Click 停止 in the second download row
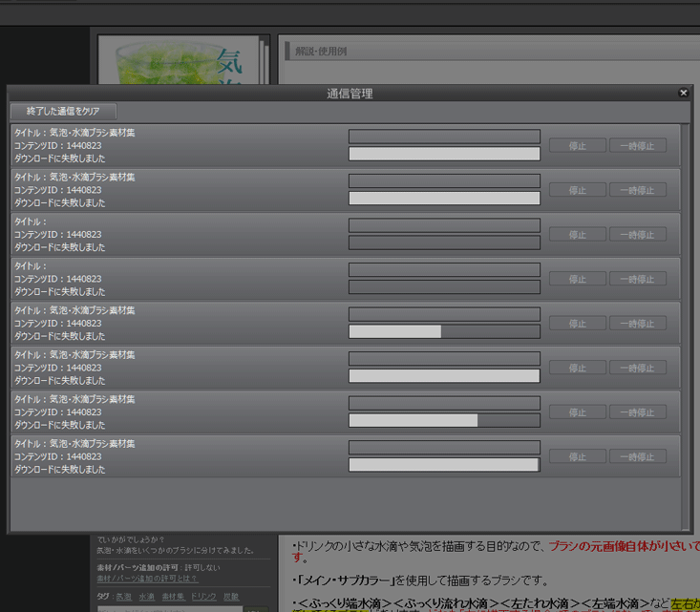The image size is (700, 612). pyautogui.click(x=577, y=190)
